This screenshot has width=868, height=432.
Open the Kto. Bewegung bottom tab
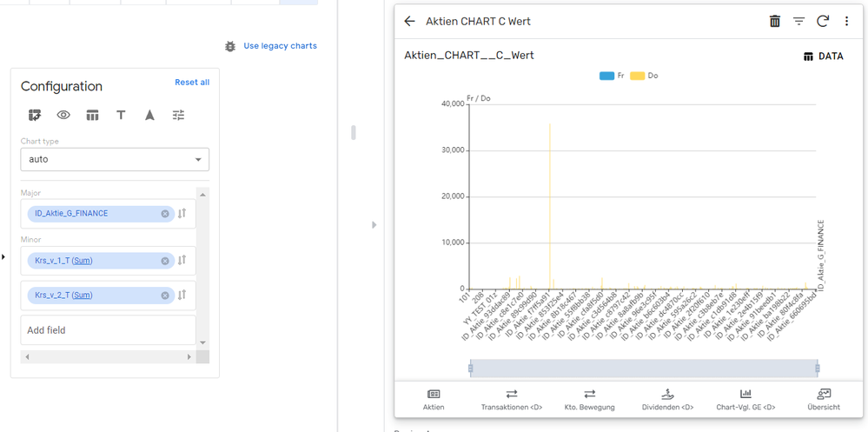point(590,399)
